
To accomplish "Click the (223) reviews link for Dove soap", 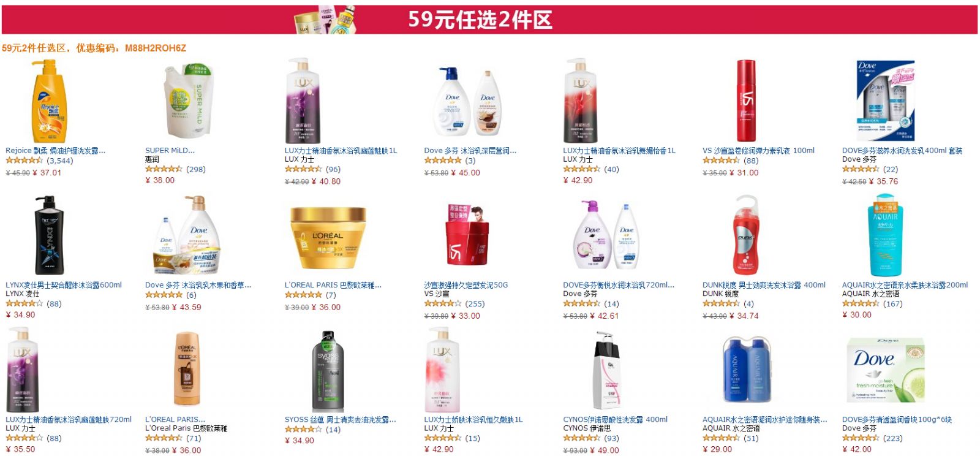I will tap(893, 438).
